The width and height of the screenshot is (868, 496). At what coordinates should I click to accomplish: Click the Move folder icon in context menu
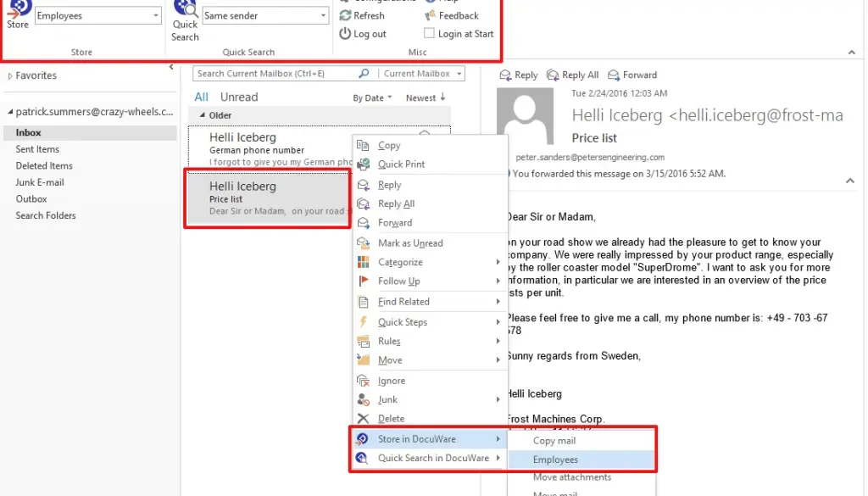click(363, 359)
